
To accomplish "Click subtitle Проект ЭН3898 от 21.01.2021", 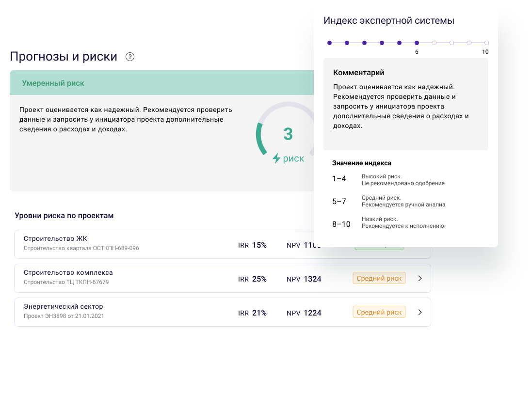I will tap(64, 316).
